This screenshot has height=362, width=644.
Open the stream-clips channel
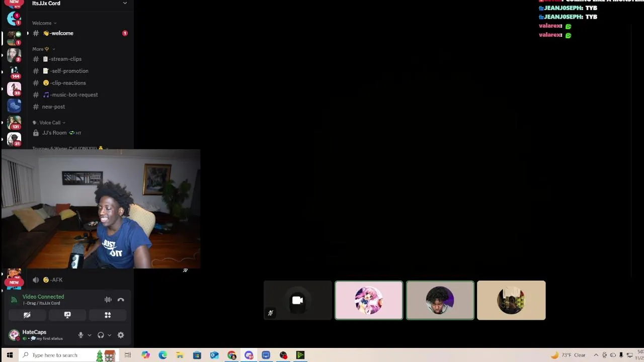[80, 59]
